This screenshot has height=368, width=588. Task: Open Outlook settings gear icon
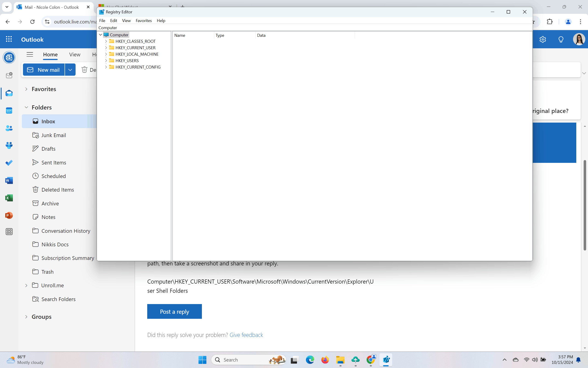click(543, 39)
